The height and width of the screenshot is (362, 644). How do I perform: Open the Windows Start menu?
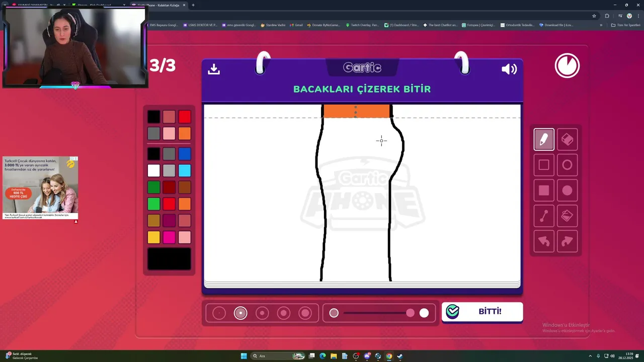244,356
